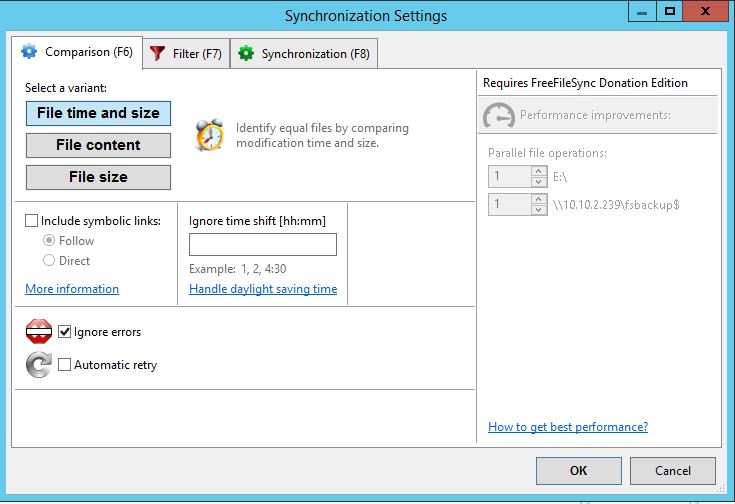Increase parallel operations for E:\ drive
The image size is (735, 504).
[x=539, y=172]
